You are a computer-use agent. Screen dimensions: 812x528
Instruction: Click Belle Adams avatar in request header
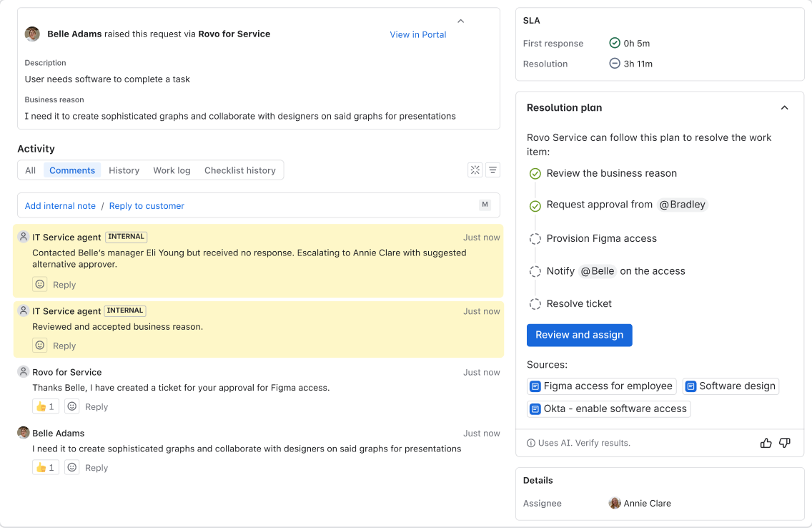click(x=32, y=34)
